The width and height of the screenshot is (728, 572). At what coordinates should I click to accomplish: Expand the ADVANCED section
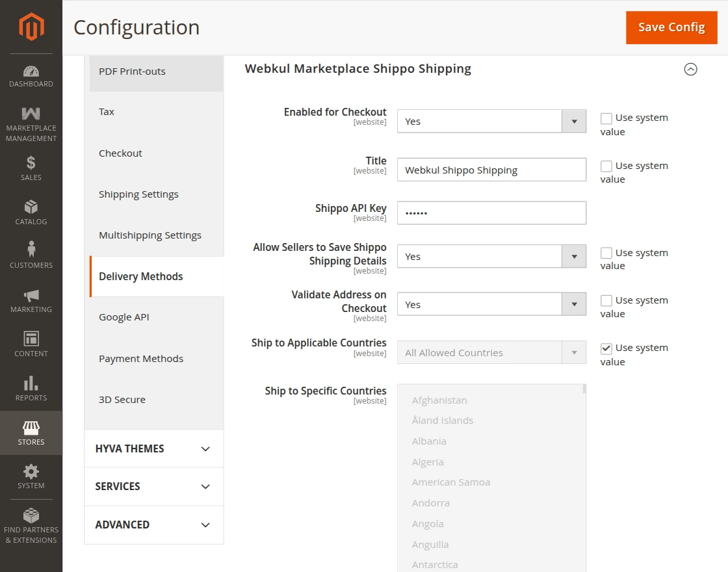point(153,525)
